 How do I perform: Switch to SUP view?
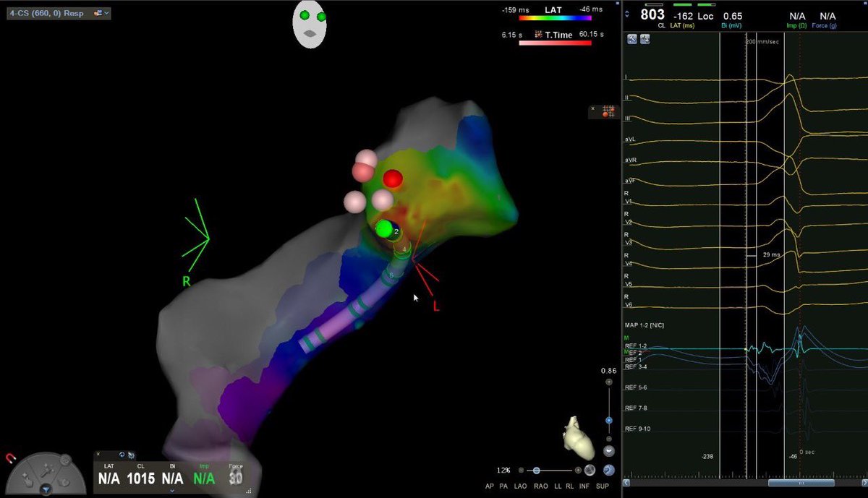[602, 486]
